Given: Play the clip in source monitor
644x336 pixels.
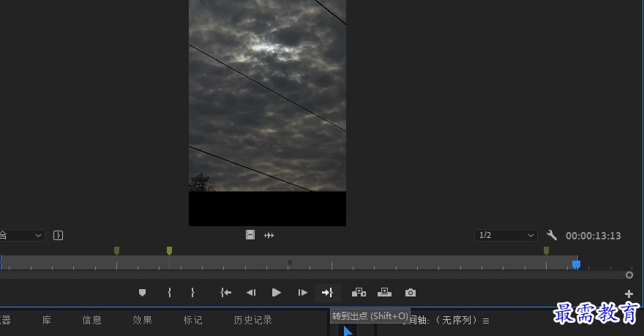Looking at the screenshot, I should click(277, 293).
